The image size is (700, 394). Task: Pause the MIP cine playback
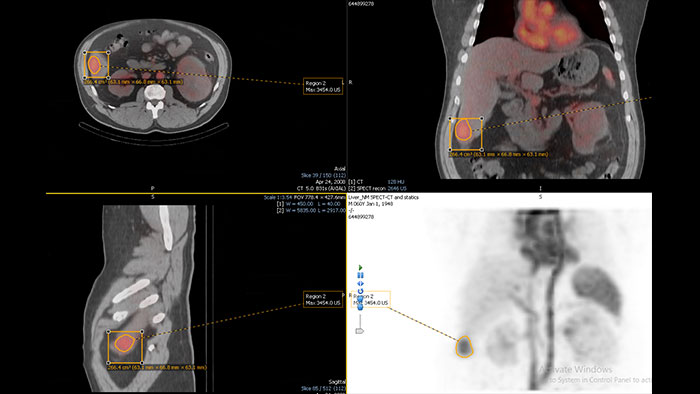coord(360,275)
